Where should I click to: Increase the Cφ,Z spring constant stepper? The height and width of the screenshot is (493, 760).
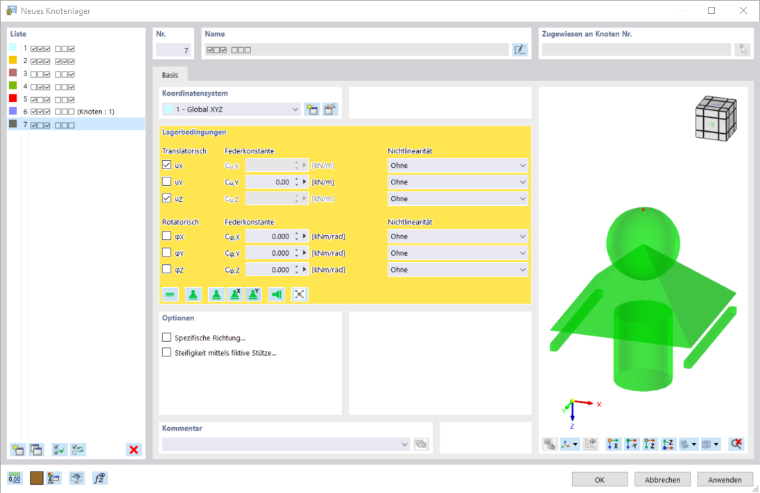click(297, 267)
